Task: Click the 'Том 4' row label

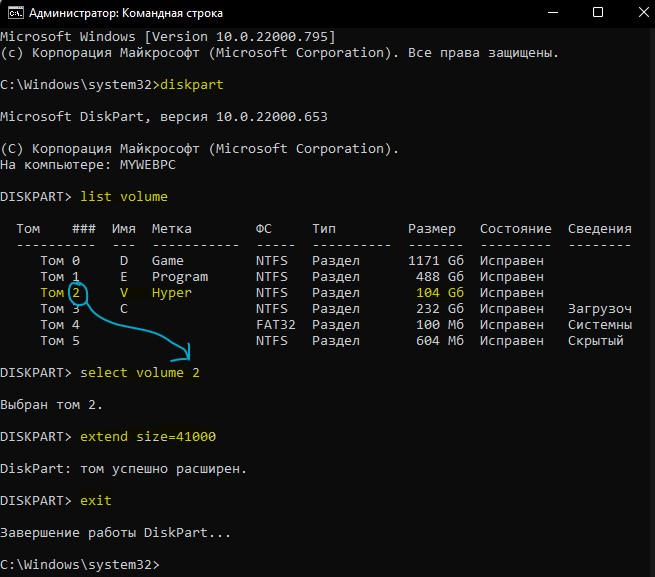Action: pos(60,325)
